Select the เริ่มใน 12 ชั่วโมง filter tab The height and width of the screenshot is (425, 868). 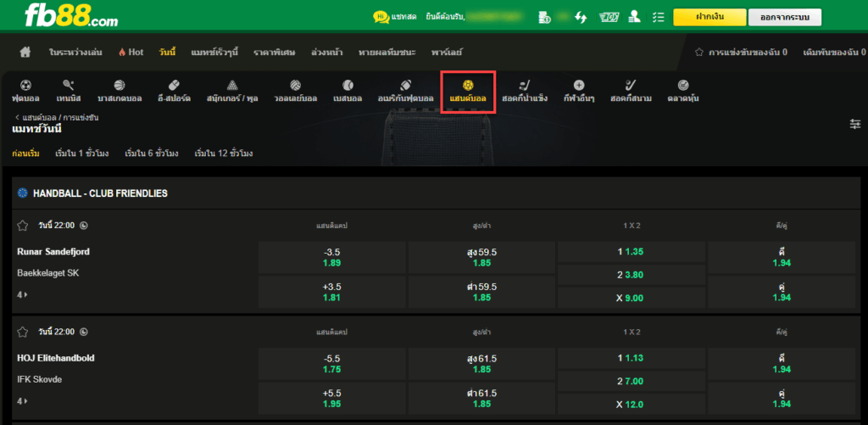click(224, 153)
